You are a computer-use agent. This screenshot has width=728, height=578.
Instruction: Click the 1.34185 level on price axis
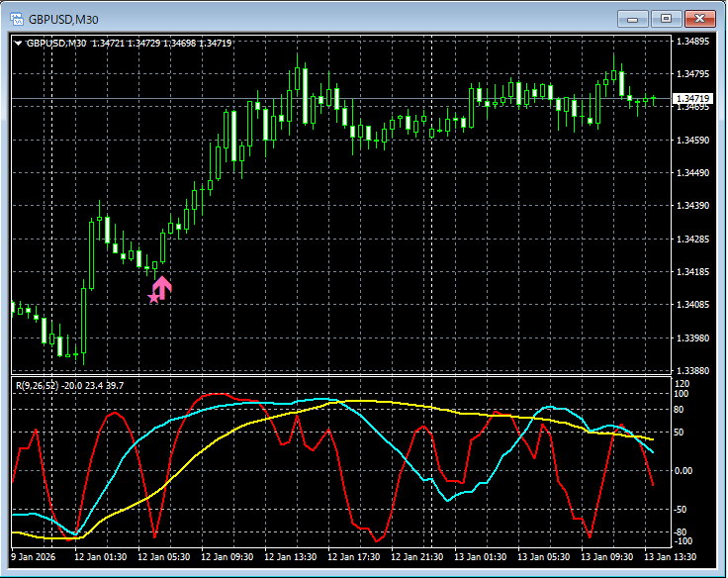click(691, 272)
